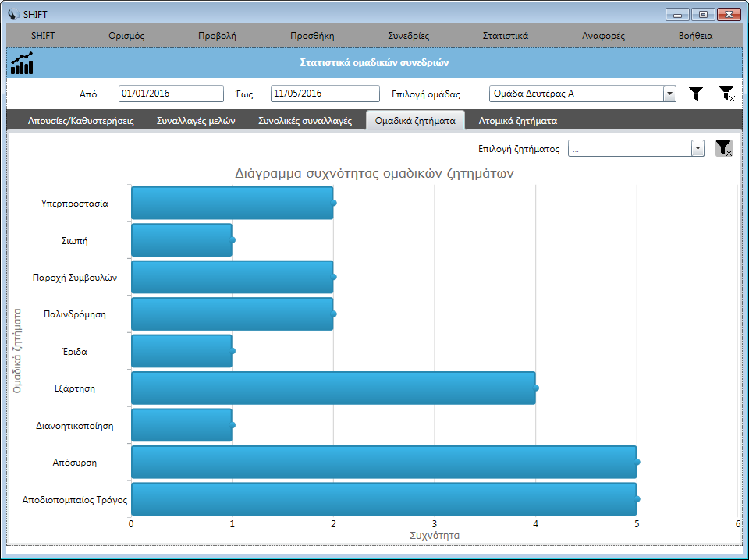Click the Σιωπή bar in the chart
Screen dimensions: 749x560
click(182, 240)
